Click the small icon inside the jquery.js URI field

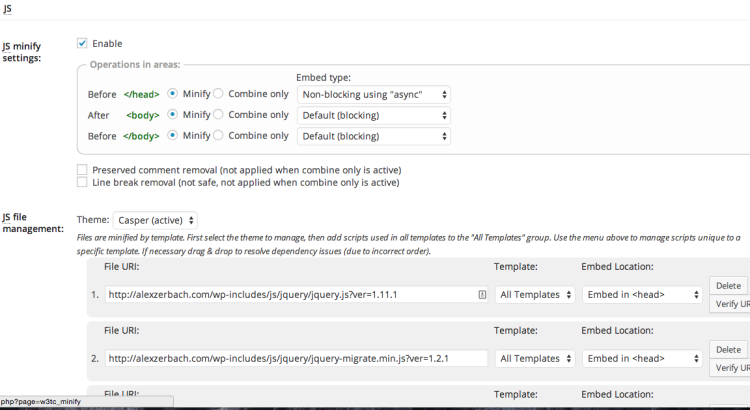pos(482,295)
